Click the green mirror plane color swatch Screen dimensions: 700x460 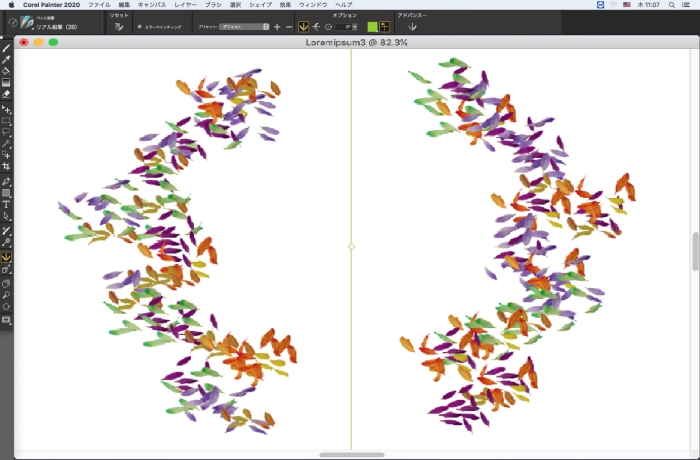point(373,27)
